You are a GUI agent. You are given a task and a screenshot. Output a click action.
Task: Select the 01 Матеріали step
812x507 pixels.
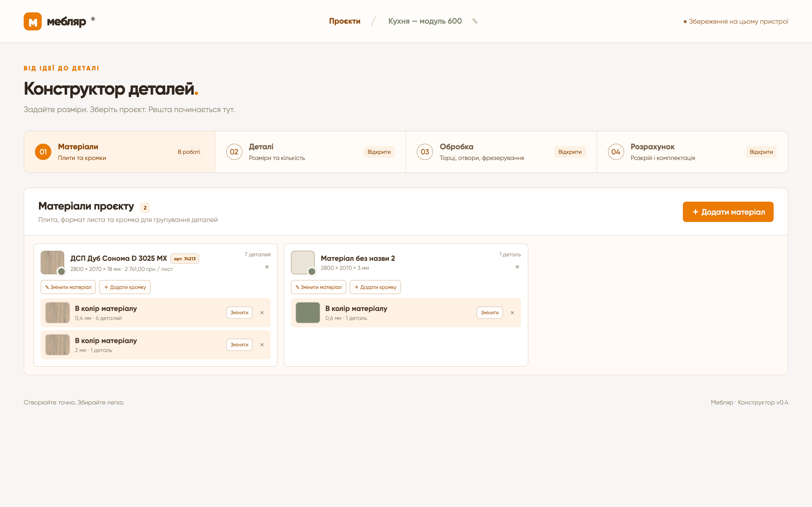[120, 152]
